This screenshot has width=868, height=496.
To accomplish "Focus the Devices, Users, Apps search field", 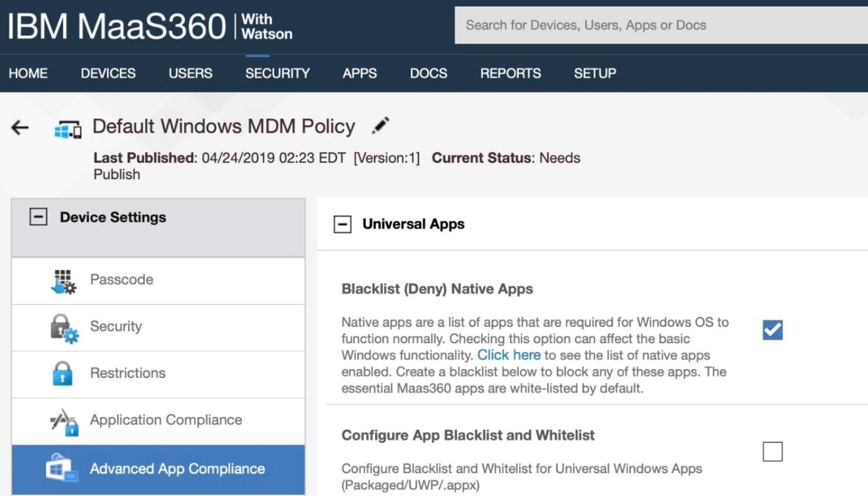I will 661,25.
